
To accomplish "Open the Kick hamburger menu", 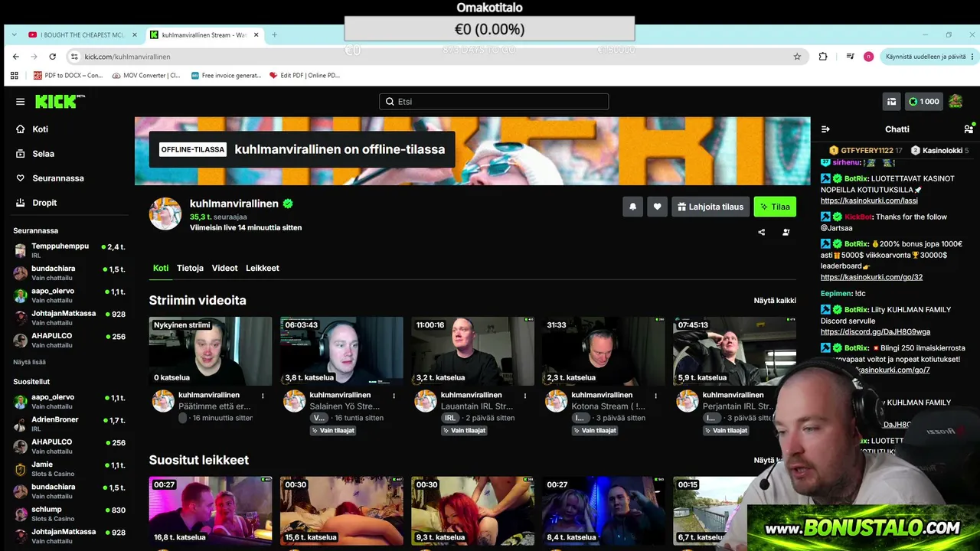I will tap(20, 102).
